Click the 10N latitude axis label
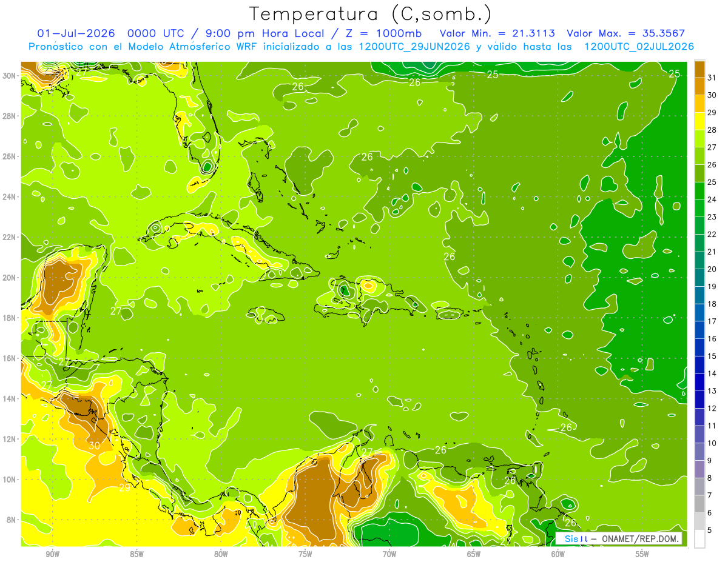 (x=10, y=480)
